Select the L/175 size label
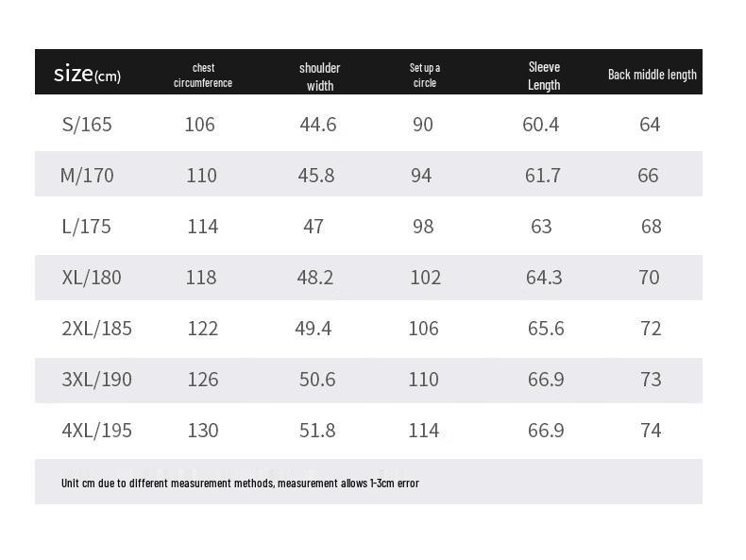 click(86, 227)
